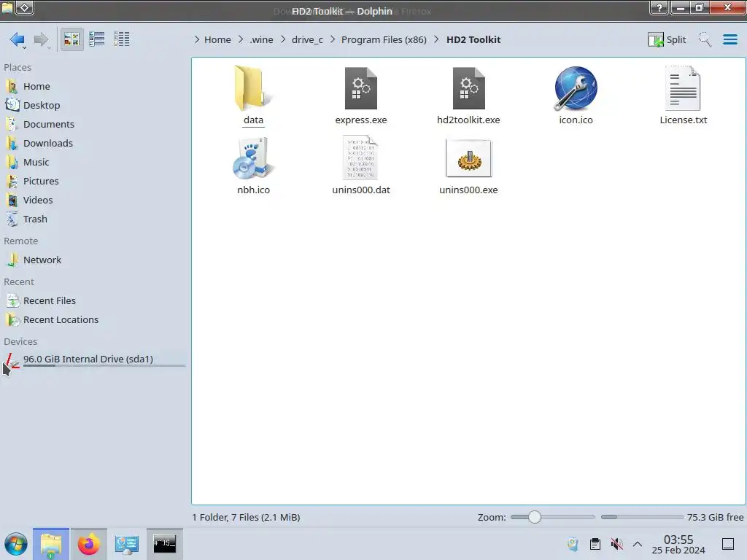Select the icon.ico globe wrench file
The width and height of the screenshot is (747, 560).
click(x=576, y=88)
